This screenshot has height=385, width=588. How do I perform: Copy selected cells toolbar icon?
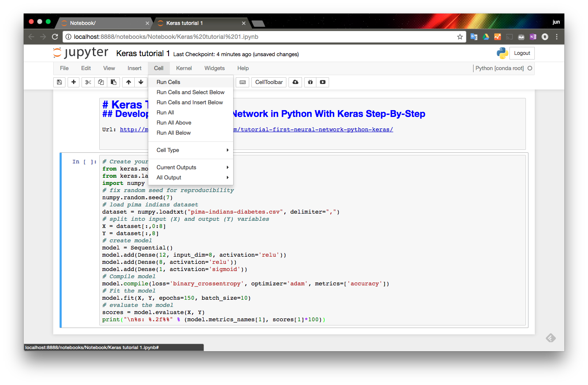(101, 82)
